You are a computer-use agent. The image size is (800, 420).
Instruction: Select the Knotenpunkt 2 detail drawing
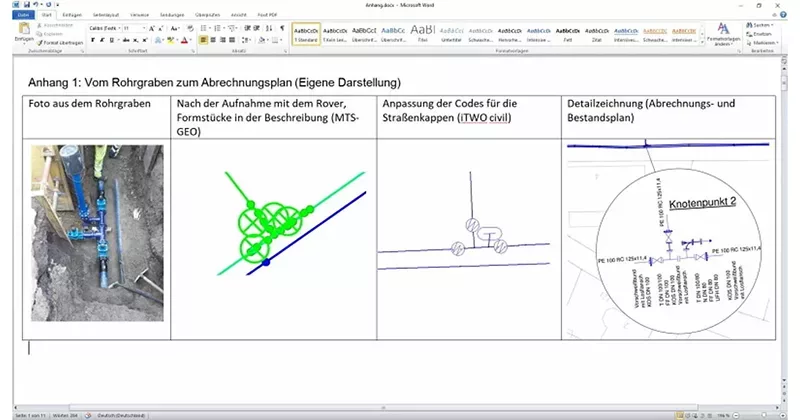(x=669, y=239)
